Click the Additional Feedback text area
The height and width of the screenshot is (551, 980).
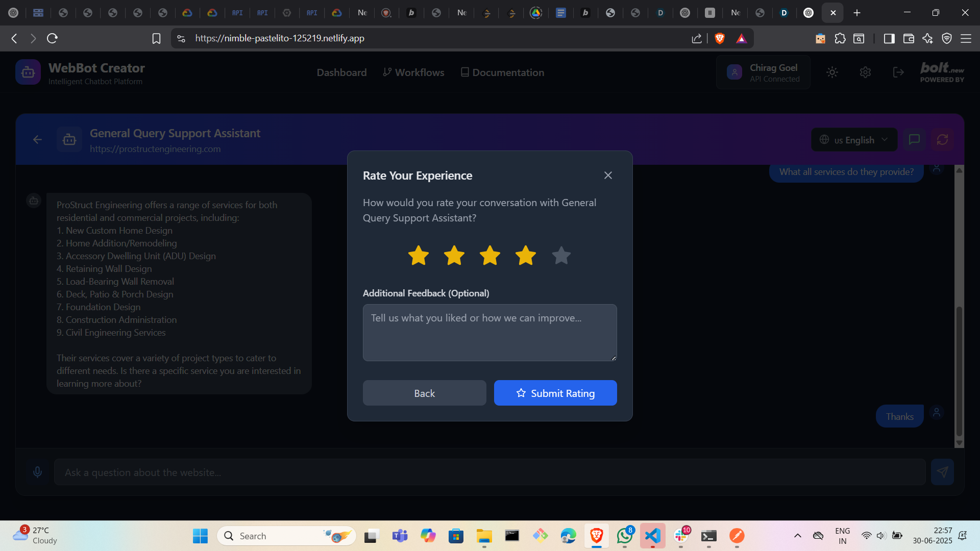click(x=489, y=333)
